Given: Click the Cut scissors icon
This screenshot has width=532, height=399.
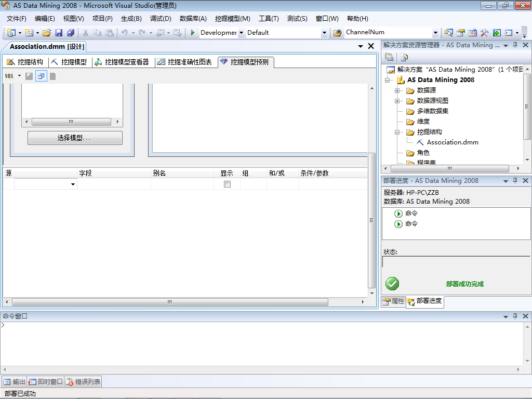Looking at the screenshot, I should tap(86, 33).
